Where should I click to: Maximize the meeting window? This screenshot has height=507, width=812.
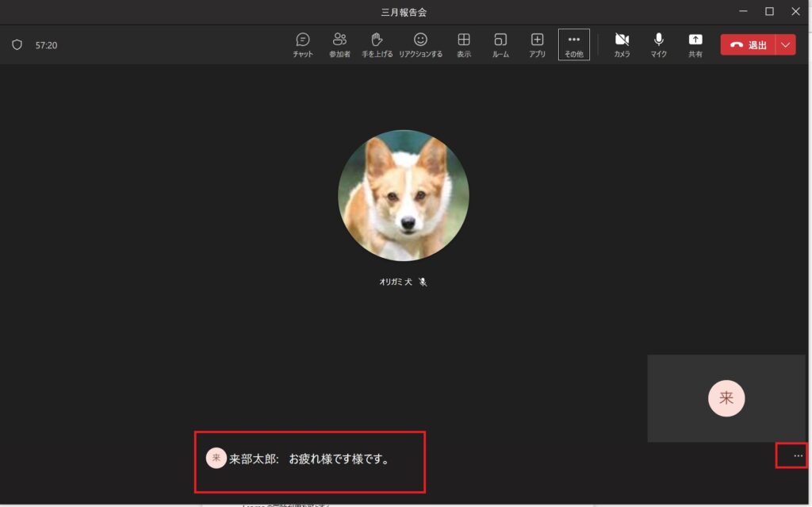click(769, 11)
